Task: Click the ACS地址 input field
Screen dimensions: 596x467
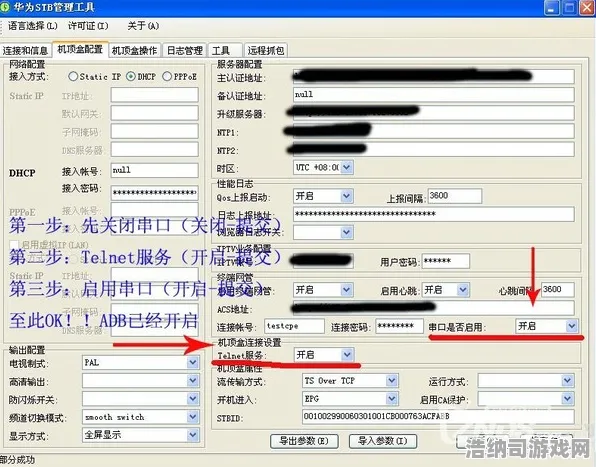Action: (x=434, y=308)
